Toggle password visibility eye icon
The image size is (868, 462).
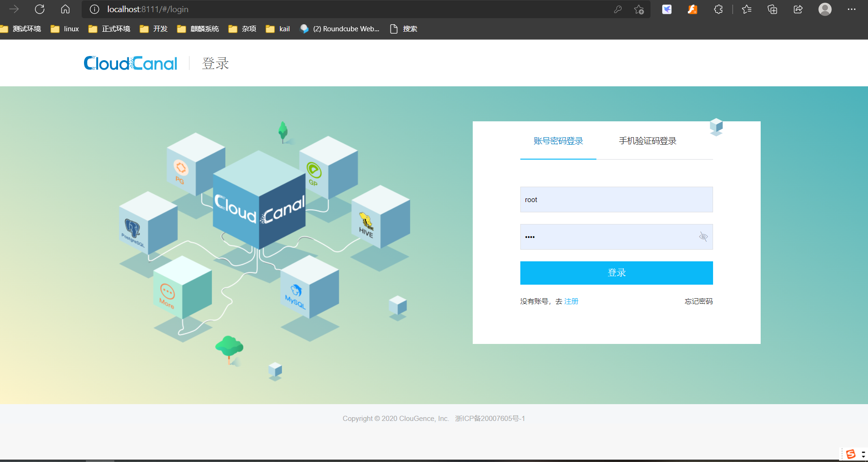703,237
